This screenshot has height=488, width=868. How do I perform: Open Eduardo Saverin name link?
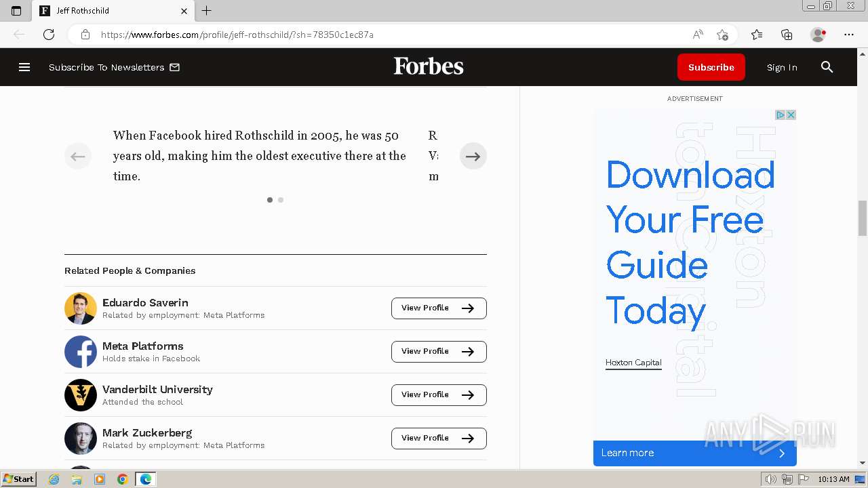145,302
